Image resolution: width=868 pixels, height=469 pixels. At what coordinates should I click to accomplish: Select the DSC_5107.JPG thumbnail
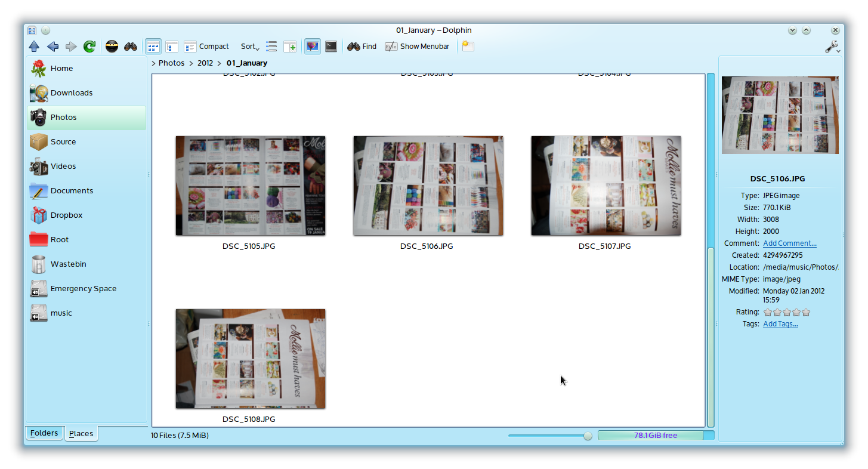pyautogui.click(x=606, y=186)
